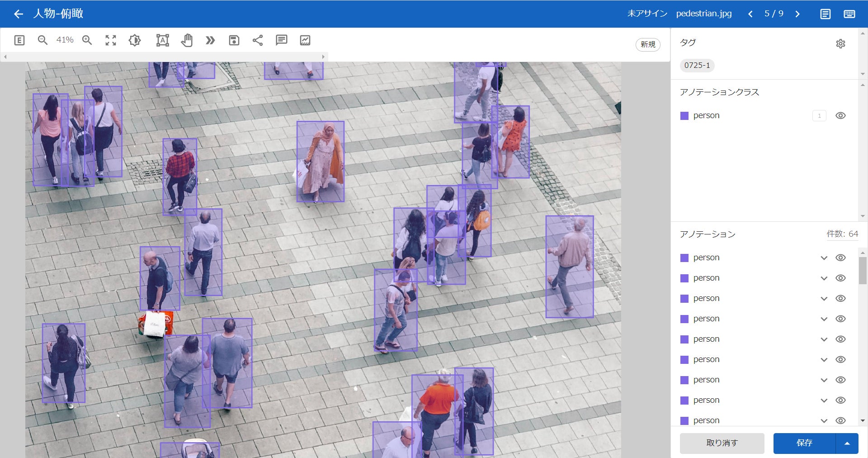Go to previous image with left chevron

[x=750, y=14]
